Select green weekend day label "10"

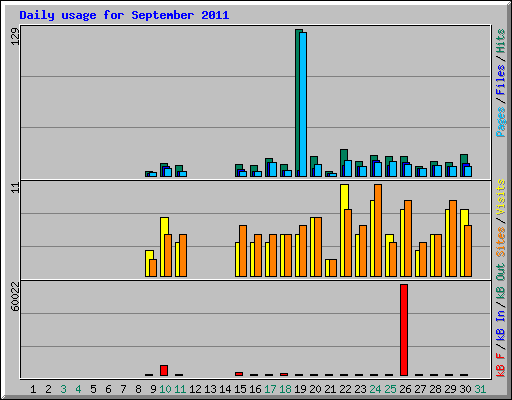165,389
